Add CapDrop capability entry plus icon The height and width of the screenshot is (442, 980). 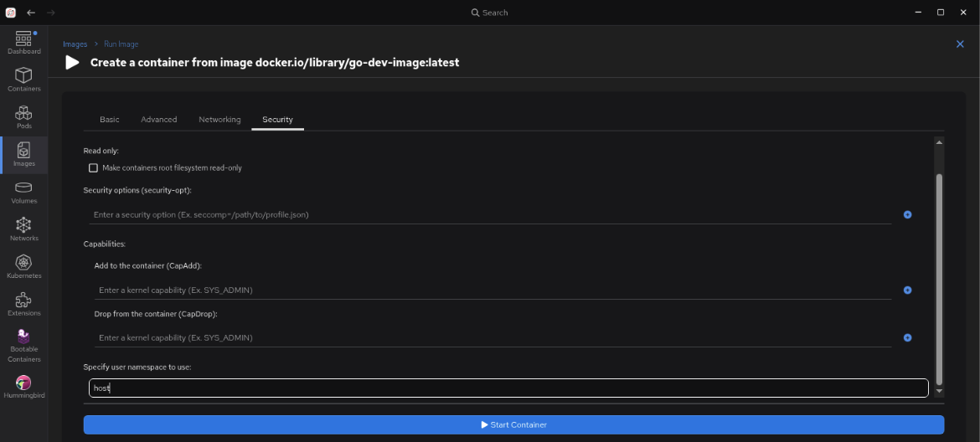click(907, 337)
